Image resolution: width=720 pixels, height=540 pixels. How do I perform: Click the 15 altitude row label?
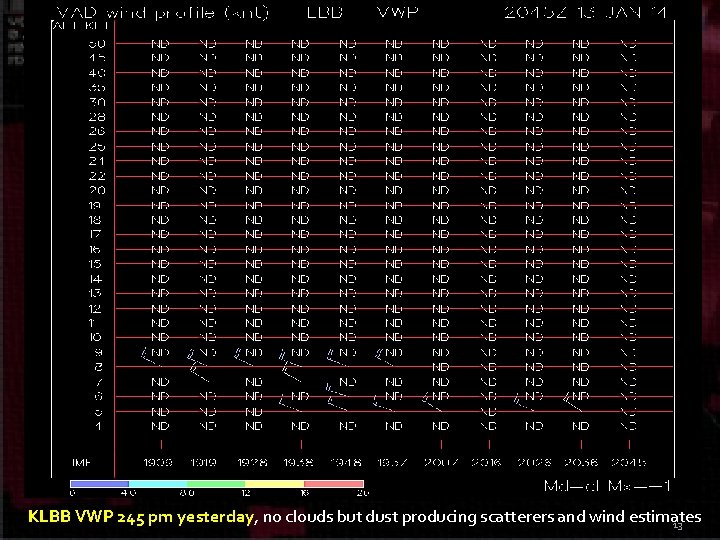(x=96, y=264)
